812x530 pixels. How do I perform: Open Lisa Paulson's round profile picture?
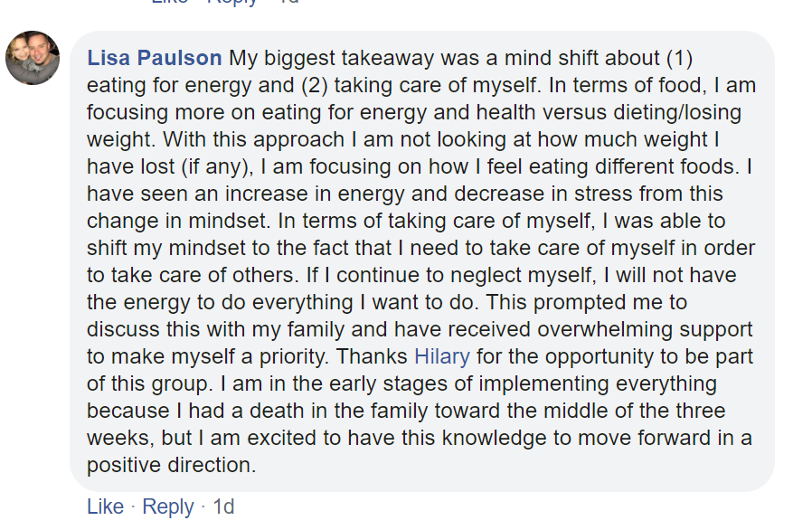pyautogui.click(x=33, y=58)
